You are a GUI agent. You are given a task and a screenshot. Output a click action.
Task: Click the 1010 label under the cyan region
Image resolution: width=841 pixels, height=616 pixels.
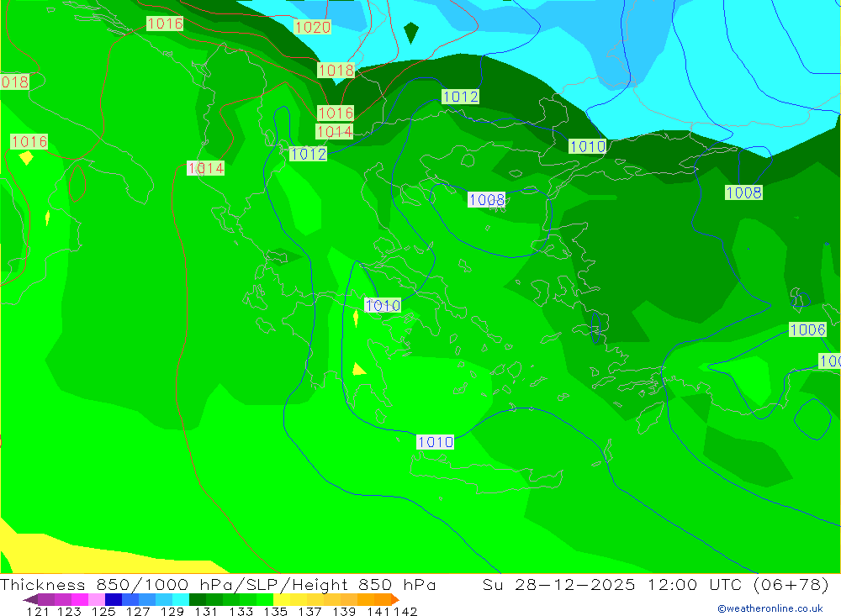[x=587, y=146]
